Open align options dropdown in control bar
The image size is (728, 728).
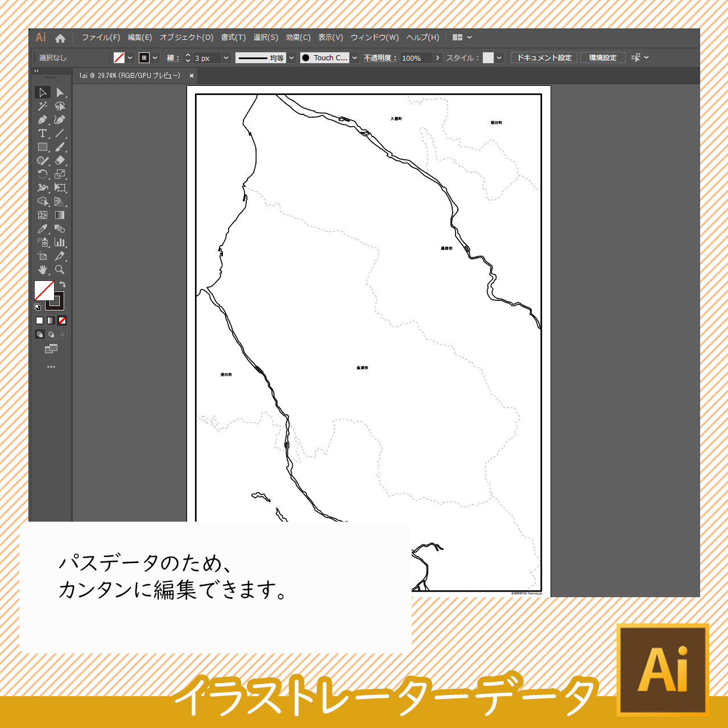640,57
